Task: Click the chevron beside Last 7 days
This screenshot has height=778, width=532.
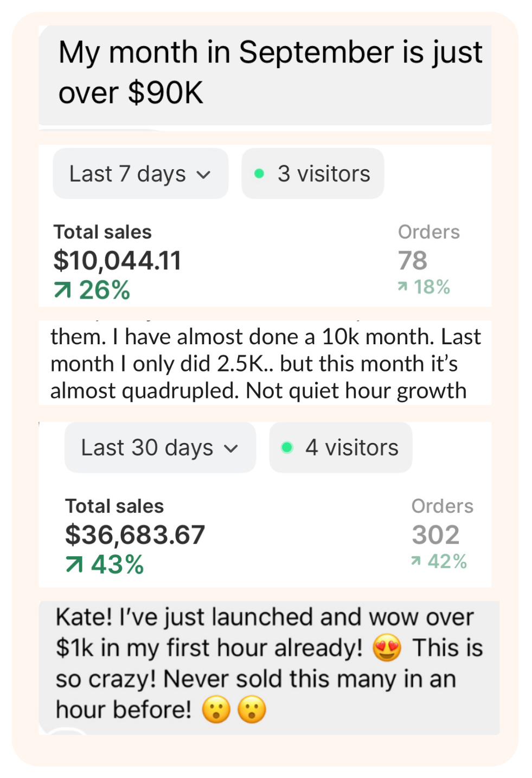Action: pyautogui.click(x=203, y=175)
